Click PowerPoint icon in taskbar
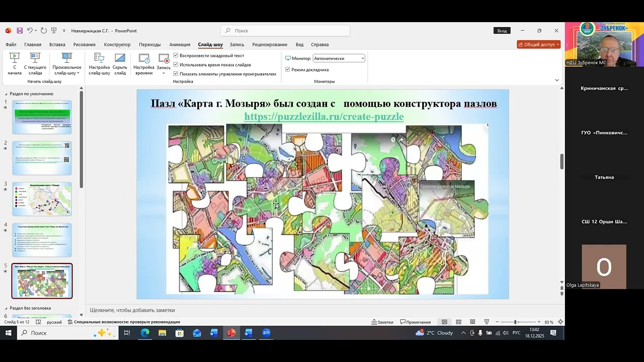644x362 pixels. (x=231, y=333)
